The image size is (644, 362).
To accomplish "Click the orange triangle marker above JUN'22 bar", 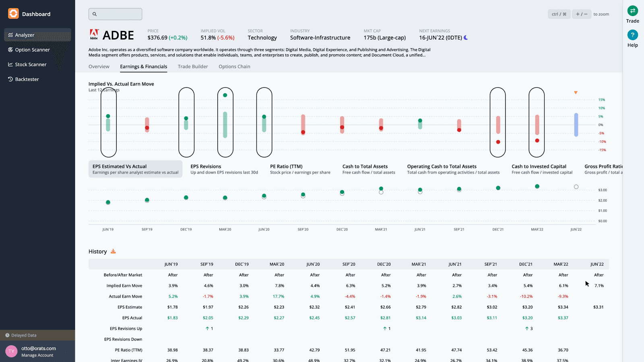I will 576,93.
